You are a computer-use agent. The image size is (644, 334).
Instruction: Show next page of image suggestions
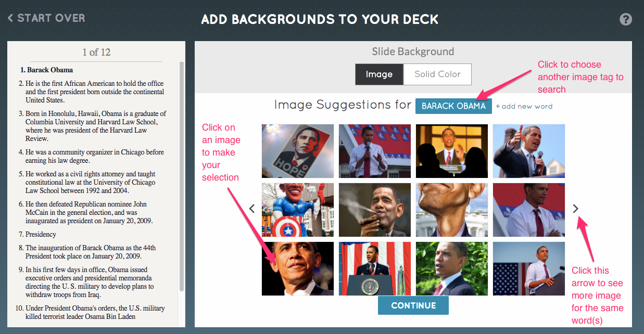pos(575,209)
